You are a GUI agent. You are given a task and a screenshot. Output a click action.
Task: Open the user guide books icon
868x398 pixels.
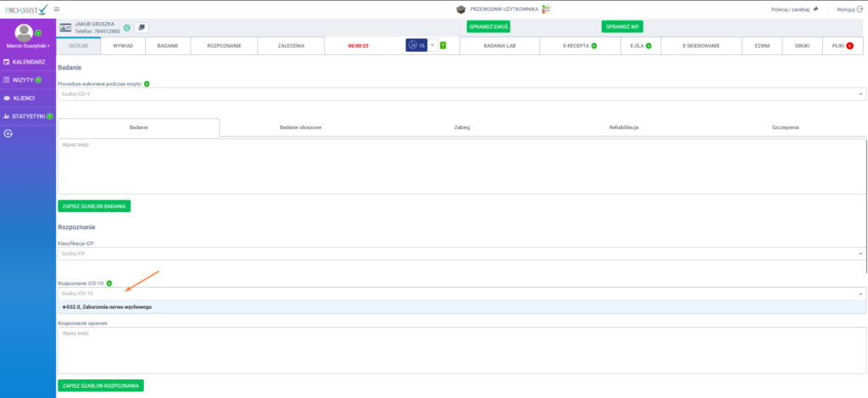tap(547, 8)
